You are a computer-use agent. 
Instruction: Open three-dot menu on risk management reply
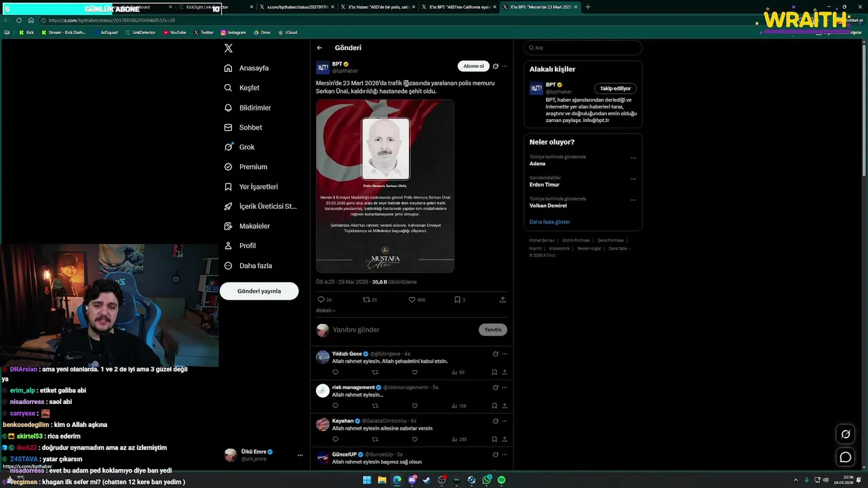tap(505, 388)
